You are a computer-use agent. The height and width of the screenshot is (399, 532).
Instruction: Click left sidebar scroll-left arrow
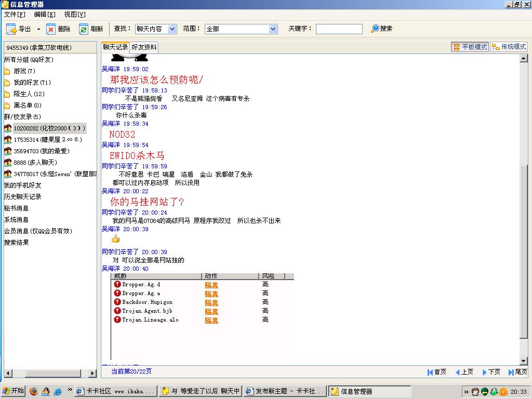tap(8, 373)
